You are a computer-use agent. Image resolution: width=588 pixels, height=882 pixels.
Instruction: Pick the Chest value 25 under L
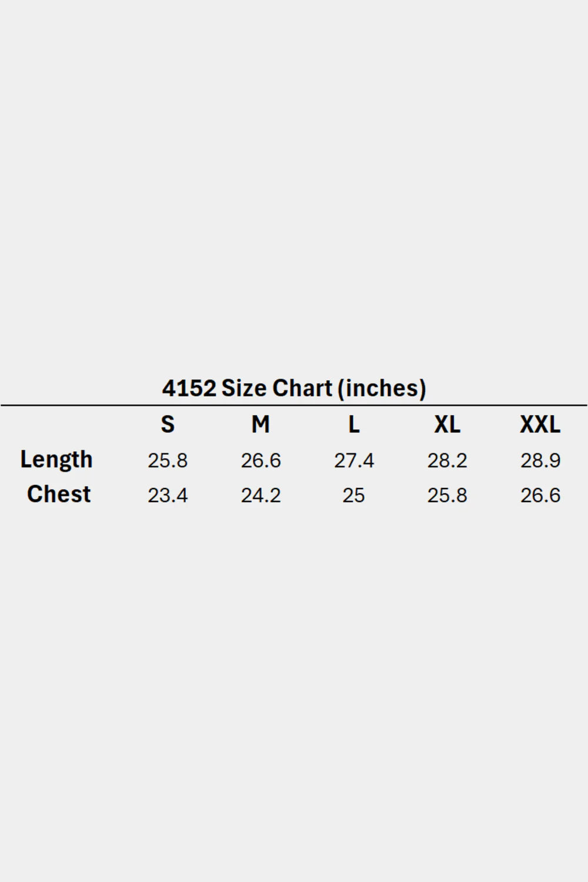tap(353, 496)
